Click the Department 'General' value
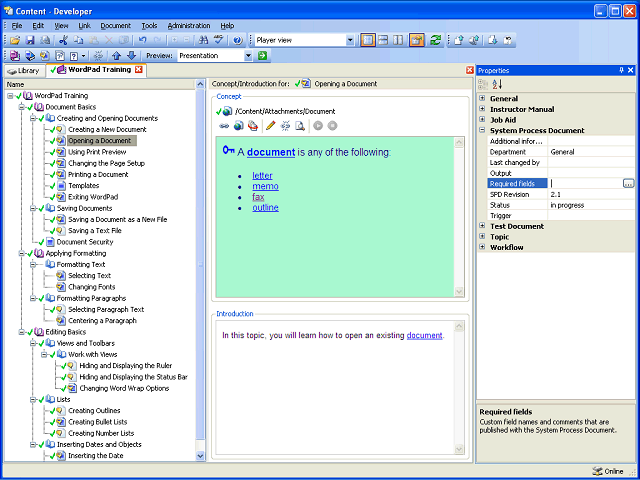 pyautogui.click(x=591, y=152)
